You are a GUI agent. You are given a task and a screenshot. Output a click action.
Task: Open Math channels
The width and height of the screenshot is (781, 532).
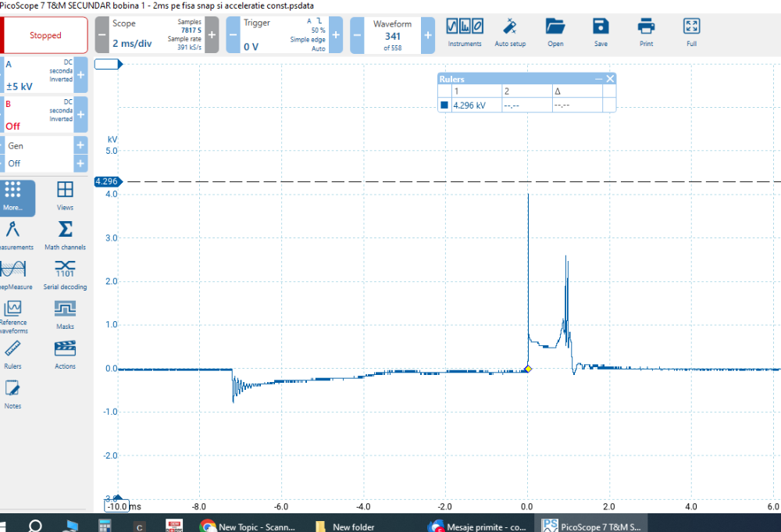coord(66,235)
